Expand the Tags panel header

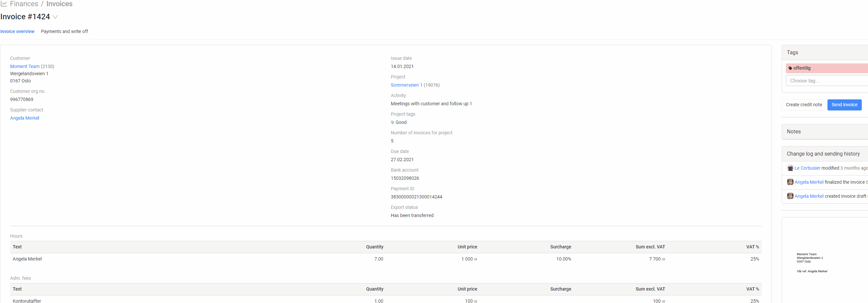(825, 53)
